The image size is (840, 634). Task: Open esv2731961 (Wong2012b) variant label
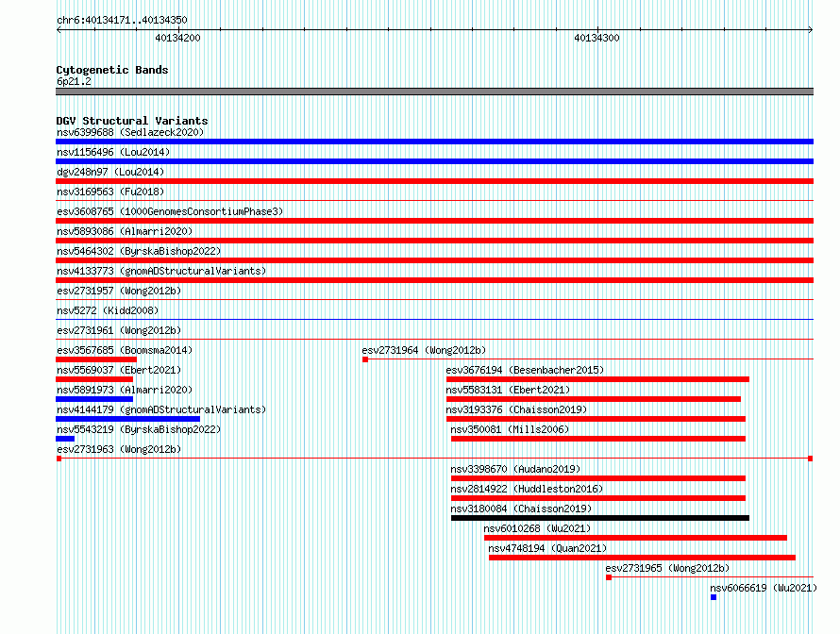[x=119, y=330]
